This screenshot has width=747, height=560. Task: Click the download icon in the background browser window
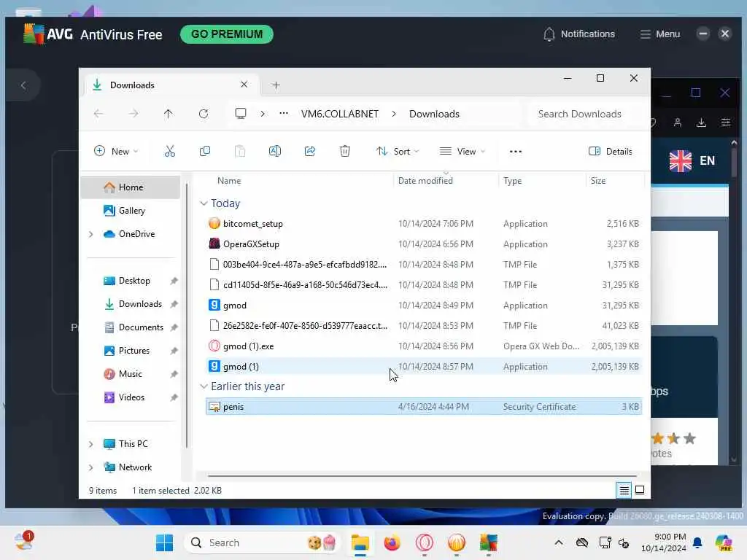(701, 122)
